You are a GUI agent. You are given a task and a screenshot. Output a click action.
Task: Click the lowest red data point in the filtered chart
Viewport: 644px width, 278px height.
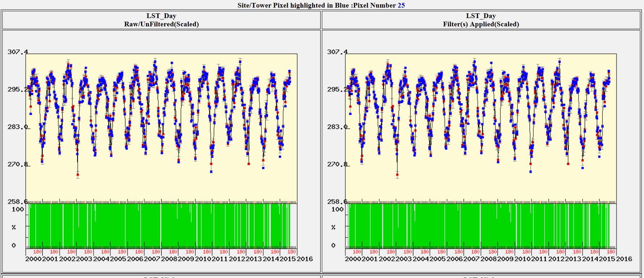point(397,175)
